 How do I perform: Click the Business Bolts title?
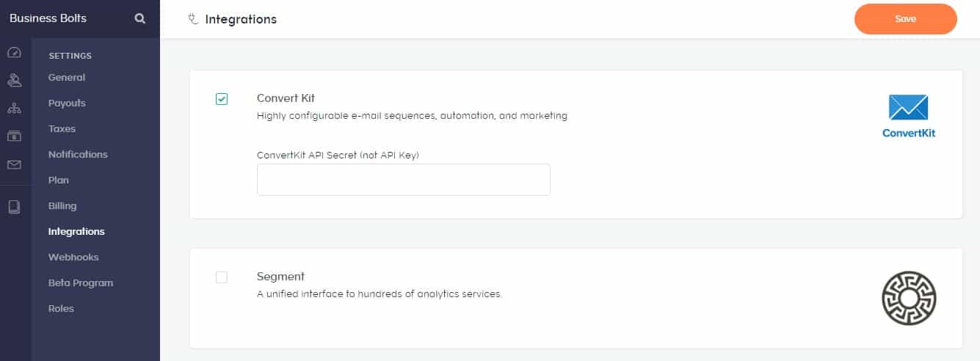pyautogui.click(x=48, y=18)
